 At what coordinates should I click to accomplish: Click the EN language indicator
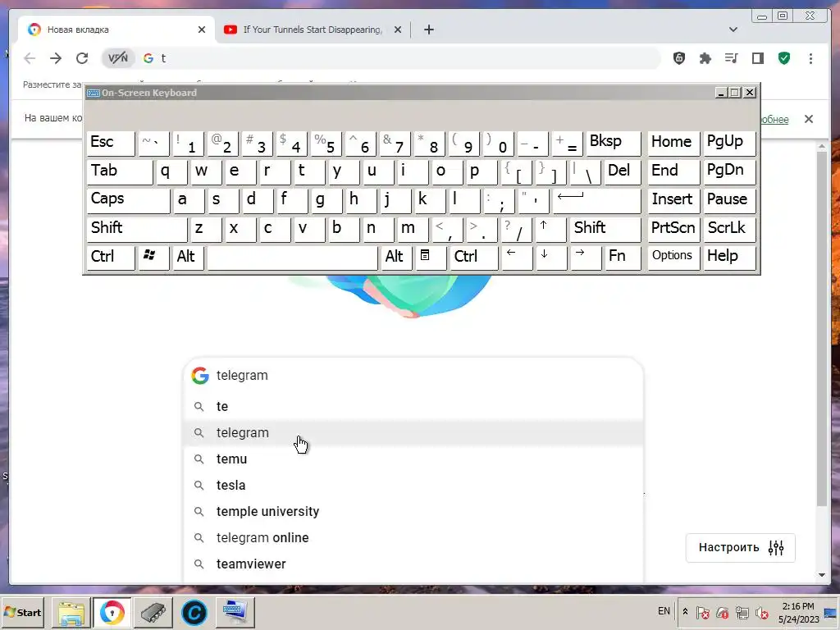click(664, 611)
